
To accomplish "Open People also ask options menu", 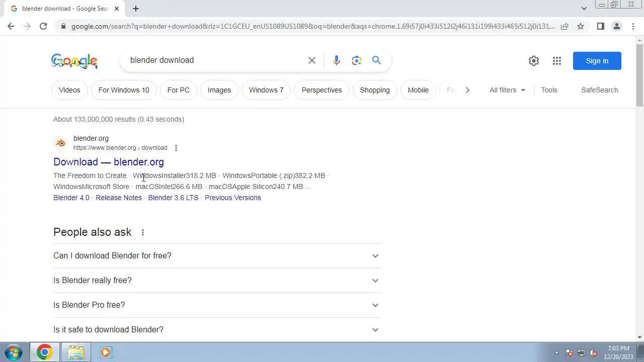I will 143,232.
